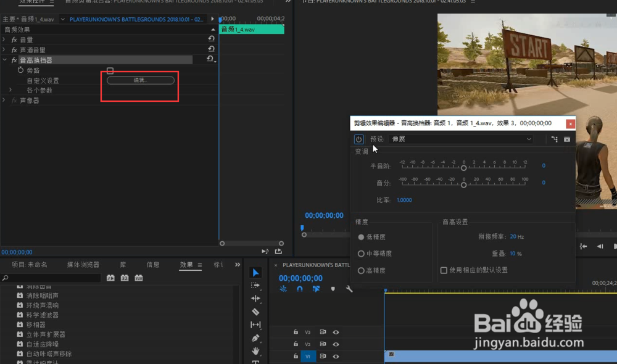This screenshot has height=364, width=617.
Task: Filter effects by 32-bit color icon
Action: (125, 278)
